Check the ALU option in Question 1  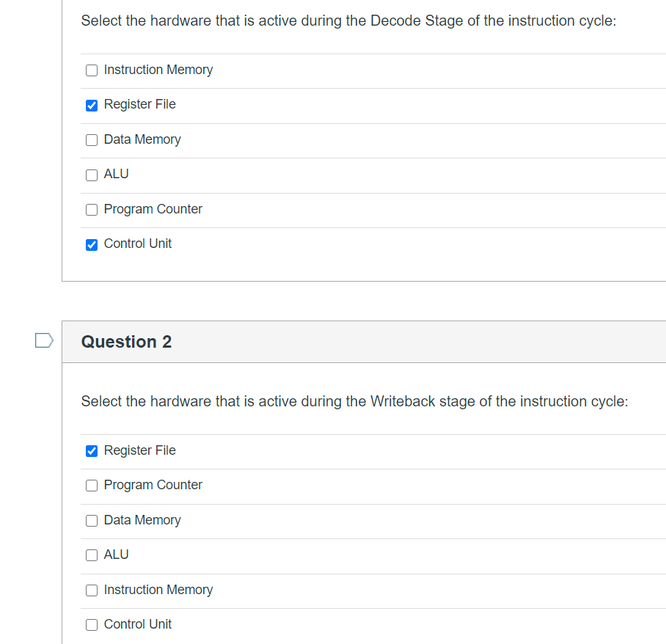pyautogui.click(x=91, y=175)
